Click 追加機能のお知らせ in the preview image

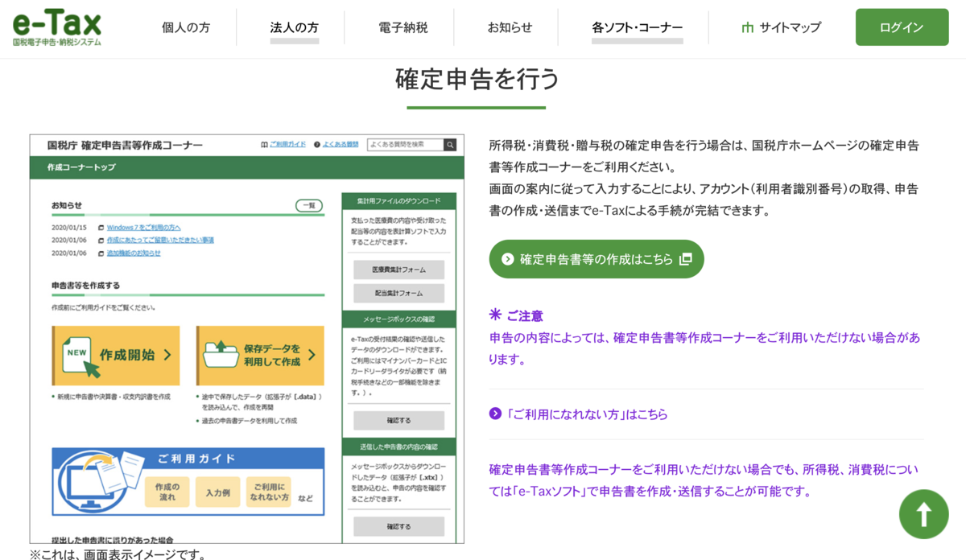[x=134, y=253]
